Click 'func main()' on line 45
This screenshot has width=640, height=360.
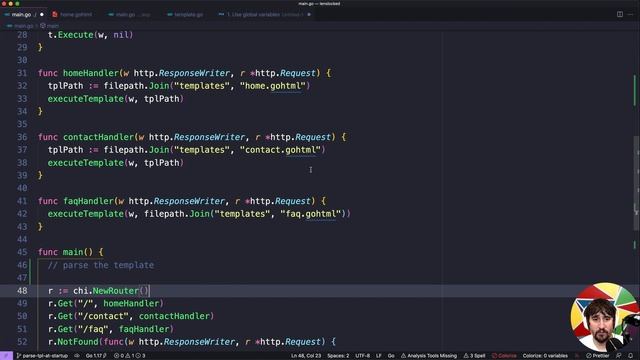point(66,252)
